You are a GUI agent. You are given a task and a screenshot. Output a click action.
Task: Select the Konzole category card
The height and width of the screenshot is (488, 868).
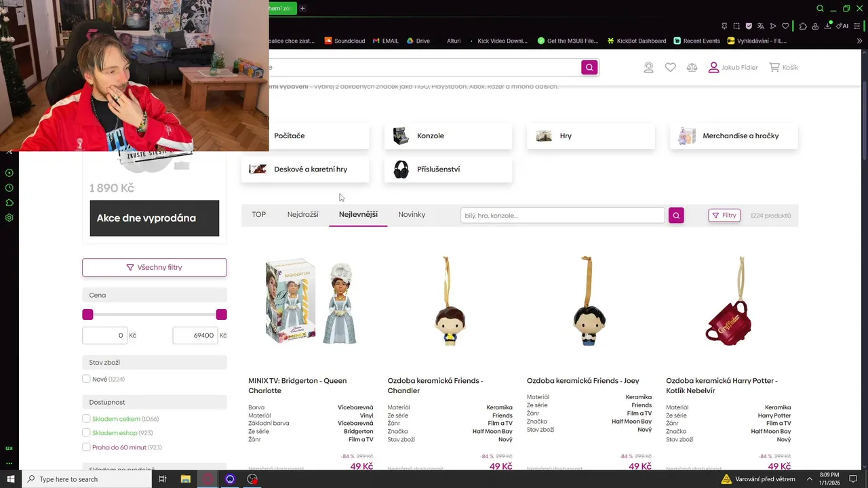click(x=448, y=136)
